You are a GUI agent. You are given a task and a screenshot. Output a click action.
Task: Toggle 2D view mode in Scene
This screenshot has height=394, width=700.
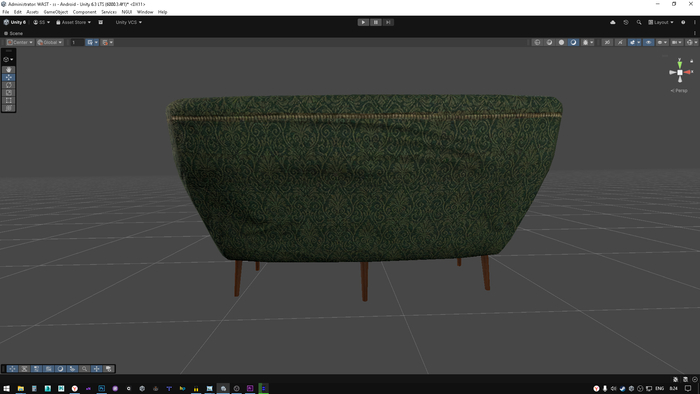tap(607, 42)
